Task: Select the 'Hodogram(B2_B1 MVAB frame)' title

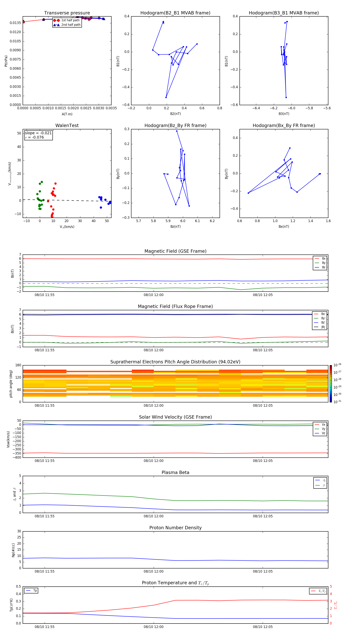Action: [175, 13]
